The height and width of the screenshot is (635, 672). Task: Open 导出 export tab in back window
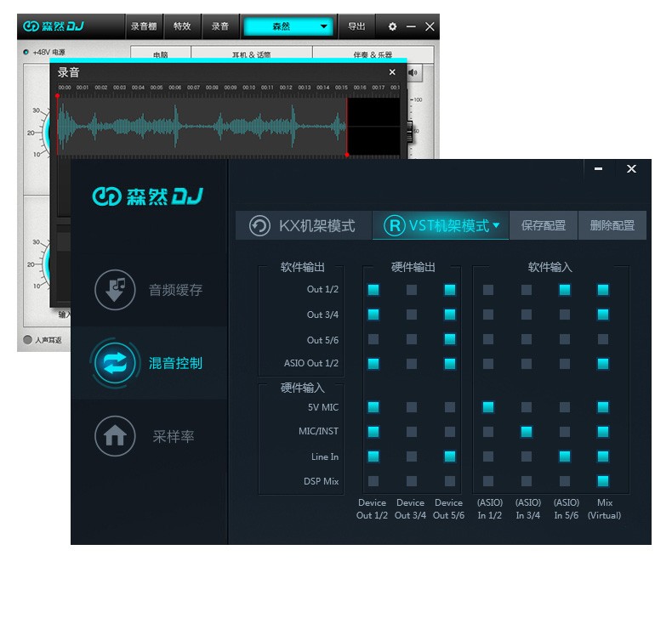[x=356, y=26]
